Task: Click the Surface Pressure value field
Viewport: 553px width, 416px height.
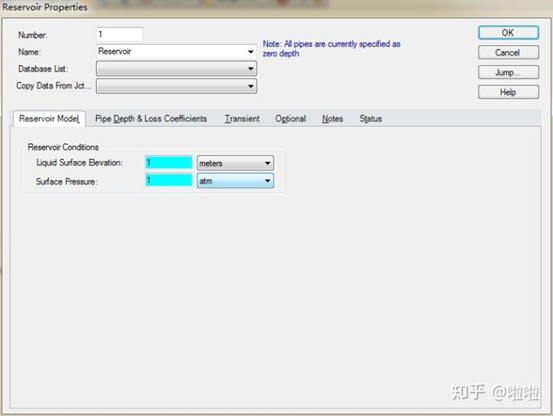Action: pyautogui.click(x=169, y=181)
